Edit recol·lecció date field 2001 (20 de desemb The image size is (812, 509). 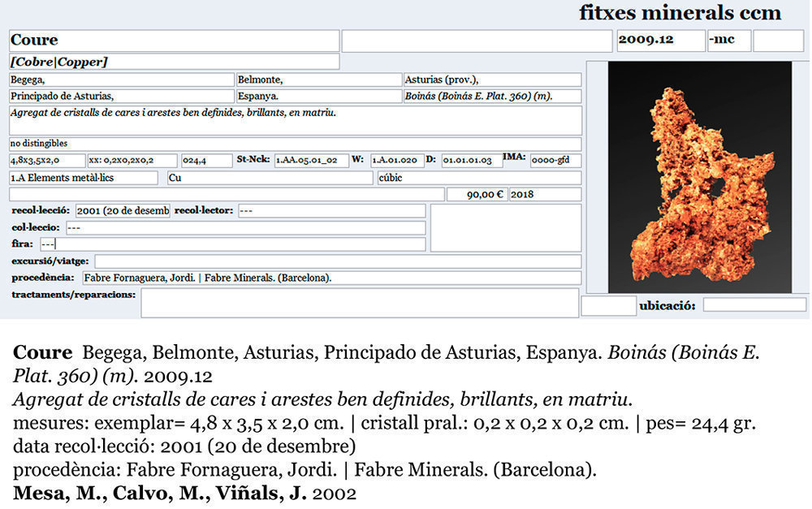tap(123, 211)
